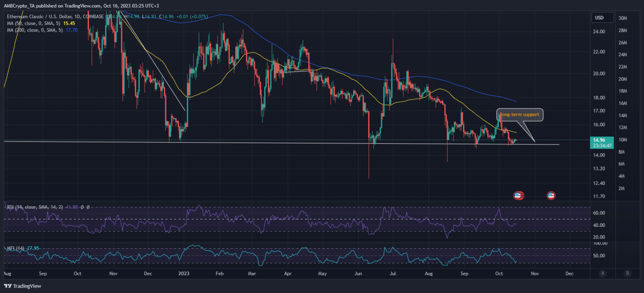The height and width of the screenshot is (293, 644).
Task: Toggle the auto scale "A" button
Action: click(x=602, y=274)
